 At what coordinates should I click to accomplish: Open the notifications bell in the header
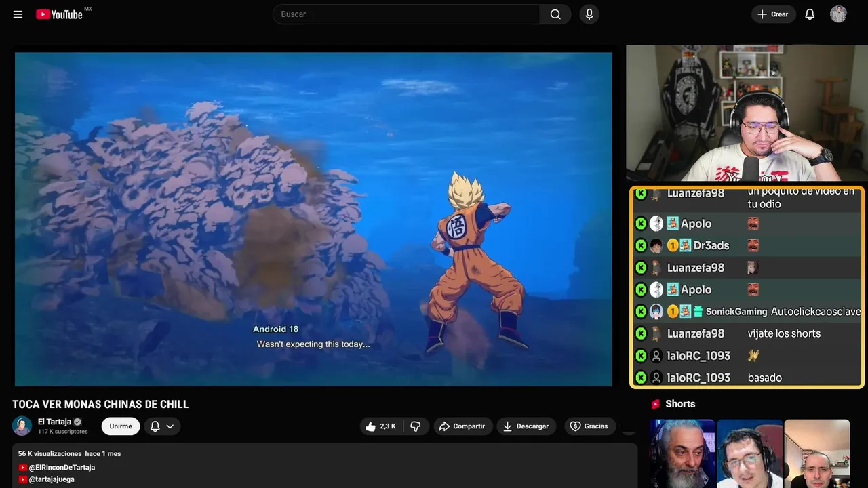point(810,14)
